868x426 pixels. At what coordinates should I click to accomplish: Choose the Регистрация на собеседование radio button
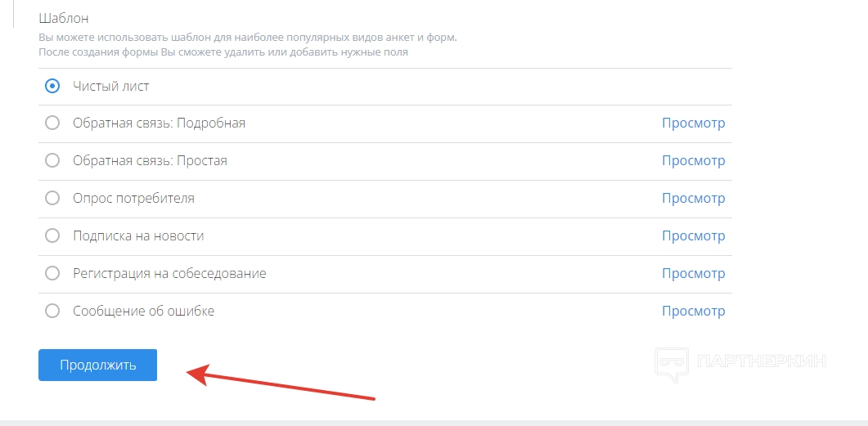click(x=52, y=274)
